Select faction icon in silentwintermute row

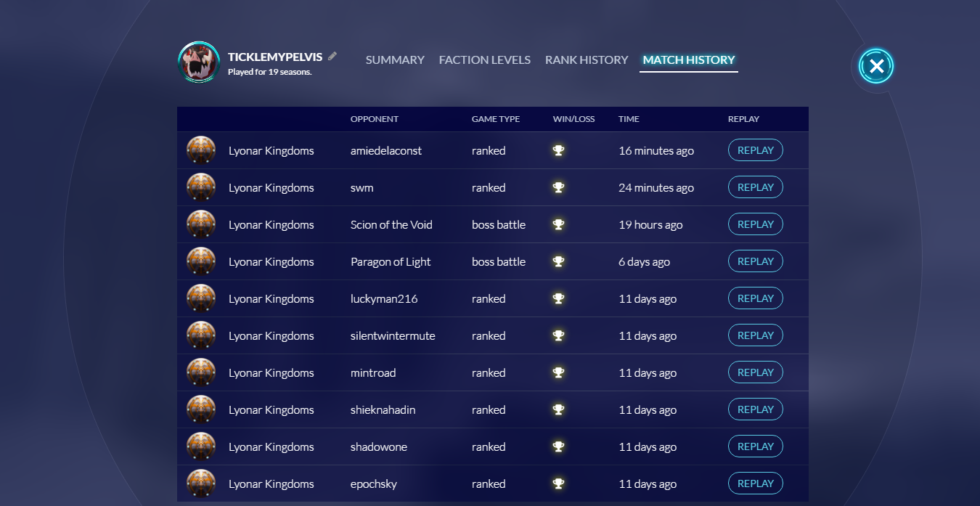tap(201, 335)
